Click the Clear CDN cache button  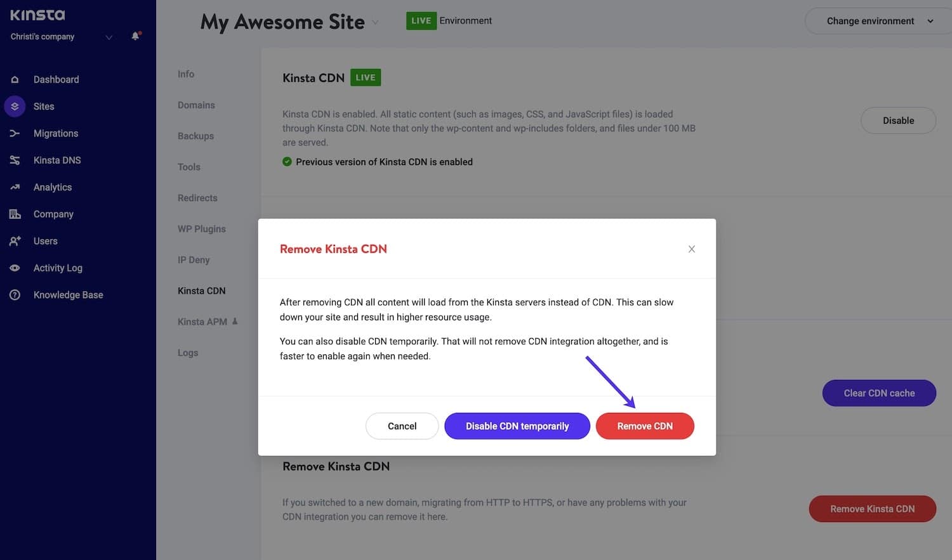(879, 393)
